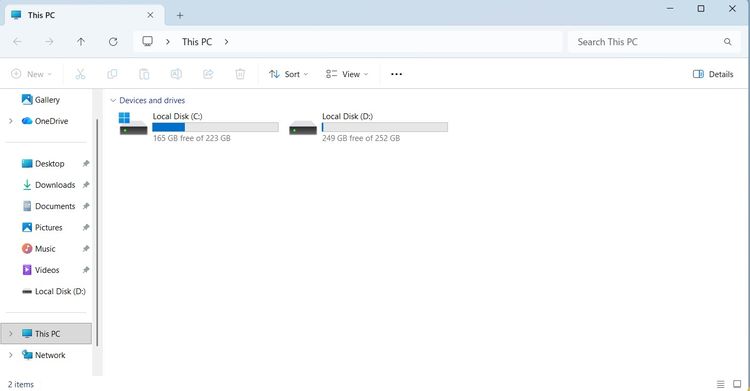
Task: Collapse the Devices and drives group
Action: (113, 101)
